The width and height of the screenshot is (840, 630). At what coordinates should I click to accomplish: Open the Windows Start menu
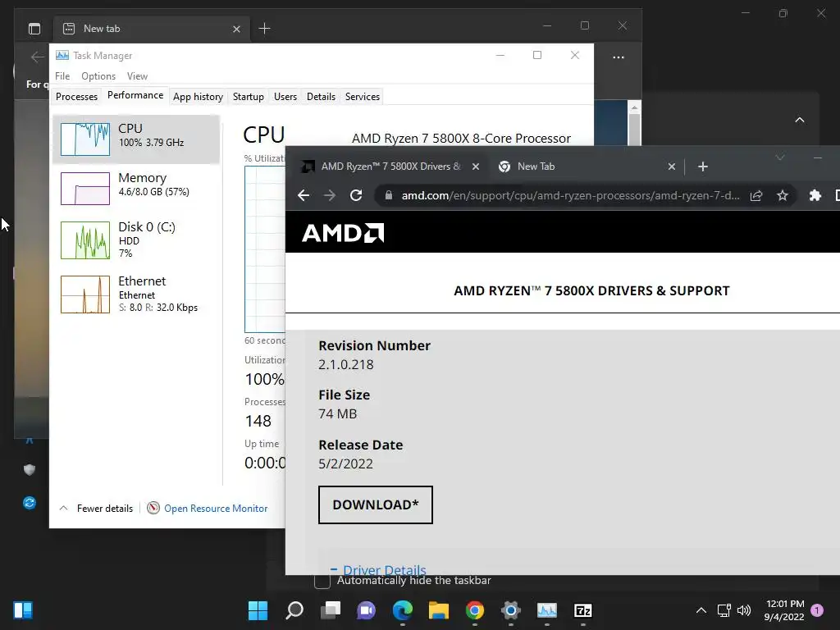(258, 610)
